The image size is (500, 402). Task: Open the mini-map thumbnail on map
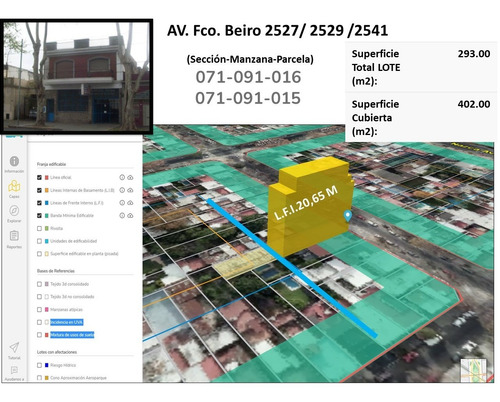point(474,370)
